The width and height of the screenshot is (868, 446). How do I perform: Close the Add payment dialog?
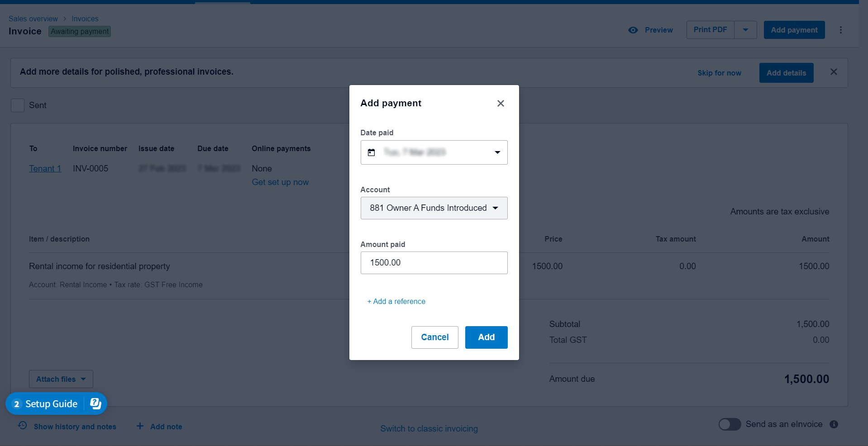501,104
